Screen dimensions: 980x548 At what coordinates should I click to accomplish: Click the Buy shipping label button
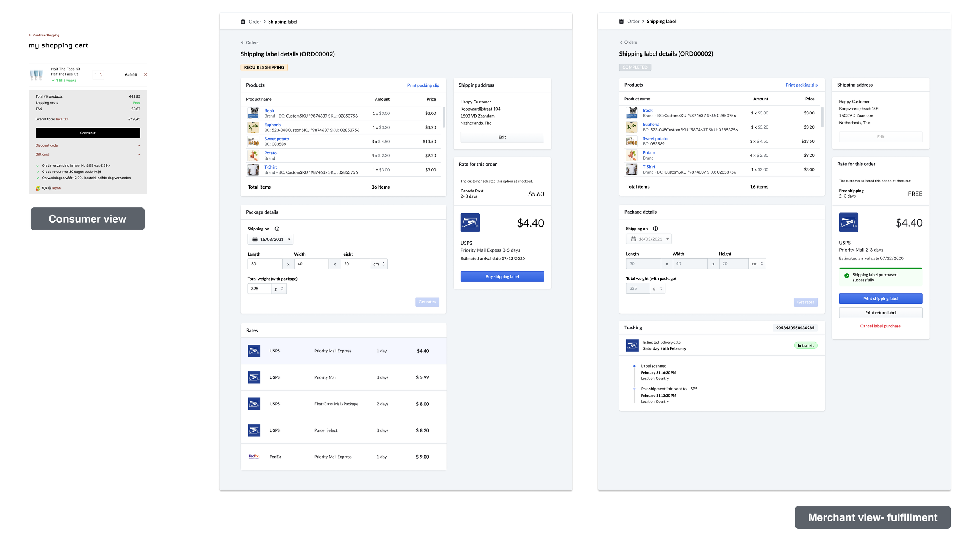coord(502,276)
